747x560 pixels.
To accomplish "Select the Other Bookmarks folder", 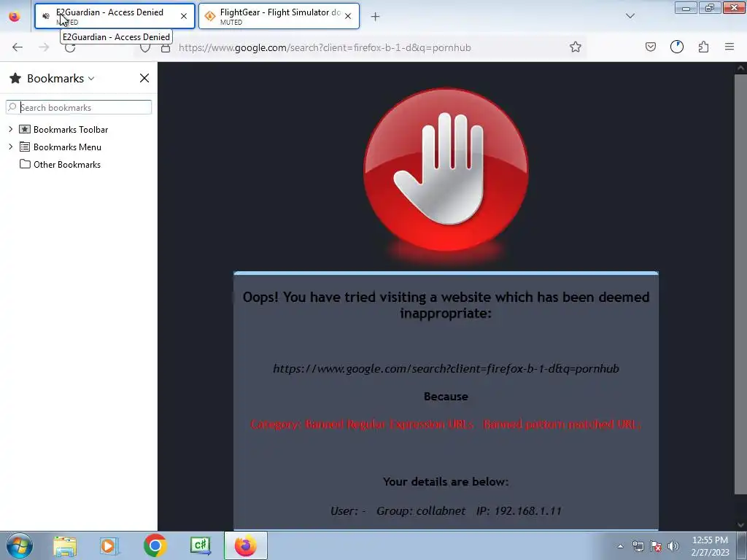I will click(66, 165).
